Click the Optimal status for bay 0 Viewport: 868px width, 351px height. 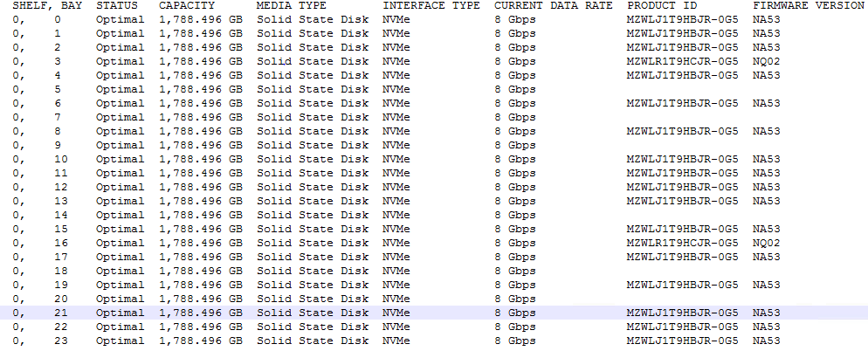[x=120, y=19]
